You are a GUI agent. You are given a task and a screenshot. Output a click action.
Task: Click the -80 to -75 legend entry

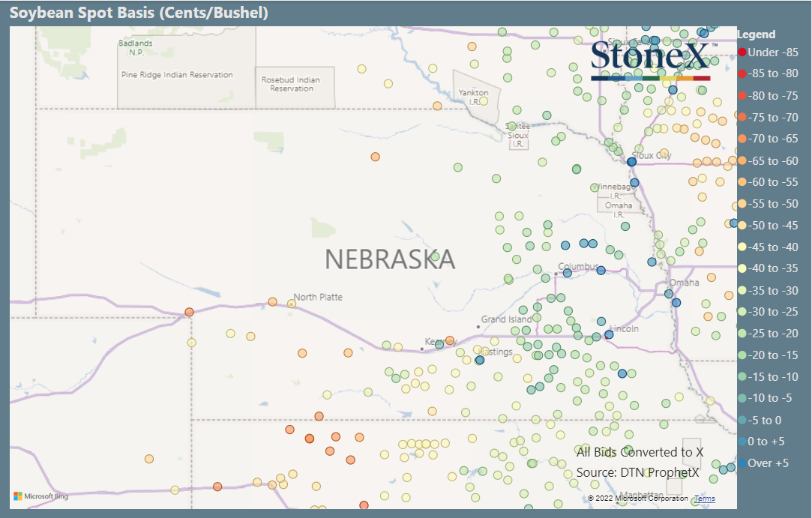pos(769,95)
